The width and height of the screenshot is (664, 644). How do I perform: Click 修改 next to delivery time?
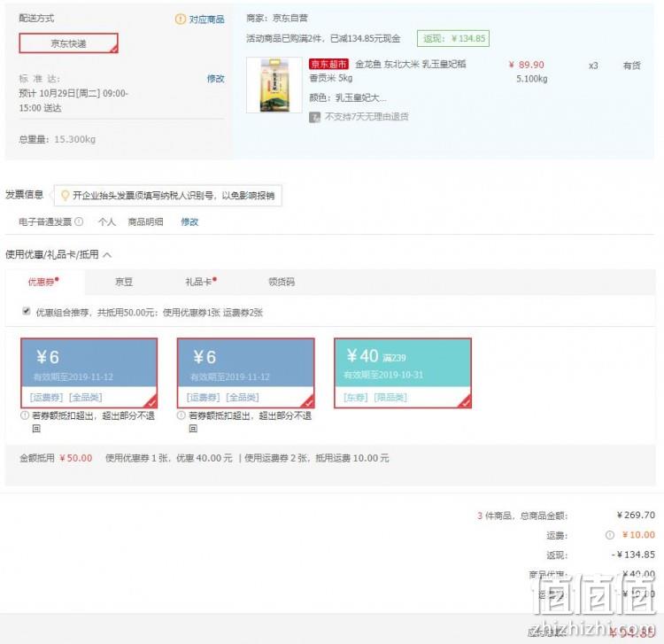click(x=215, y=78)
